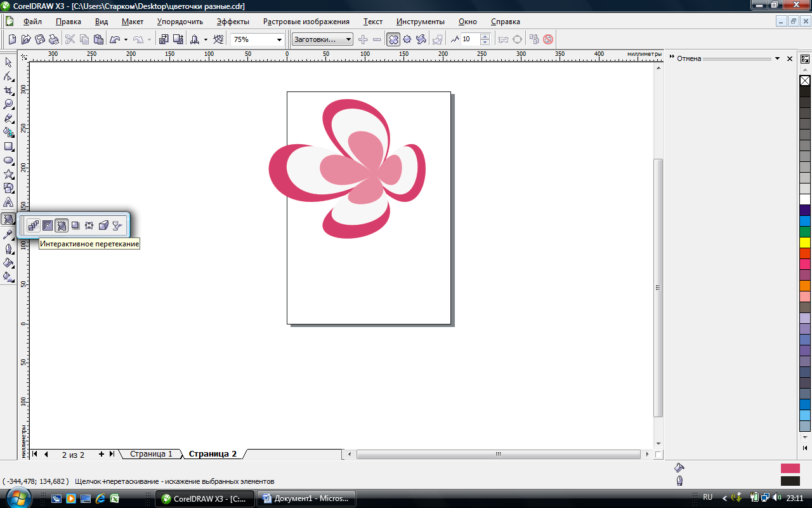Open the Эффекты menu
812x508 pixels.
233,22
